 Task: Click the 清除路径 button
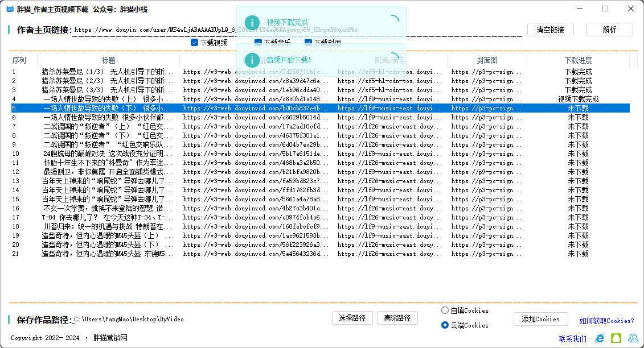397,318
